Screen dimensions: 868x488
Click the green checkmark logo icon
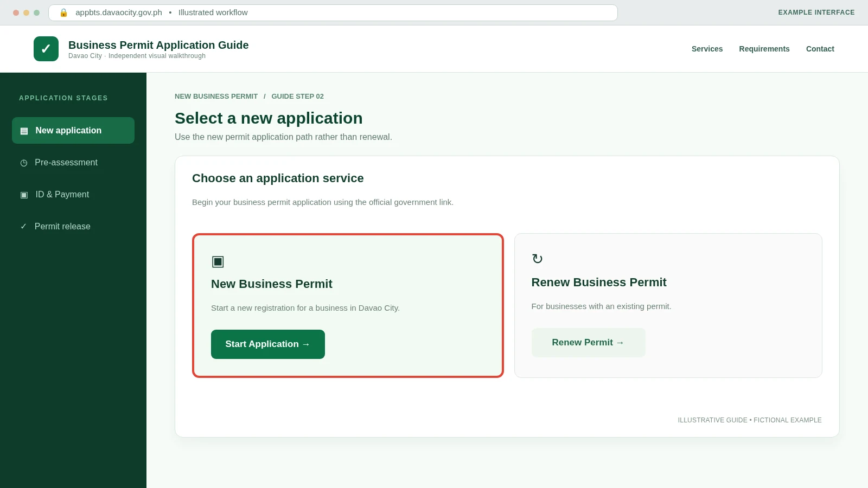46,49
